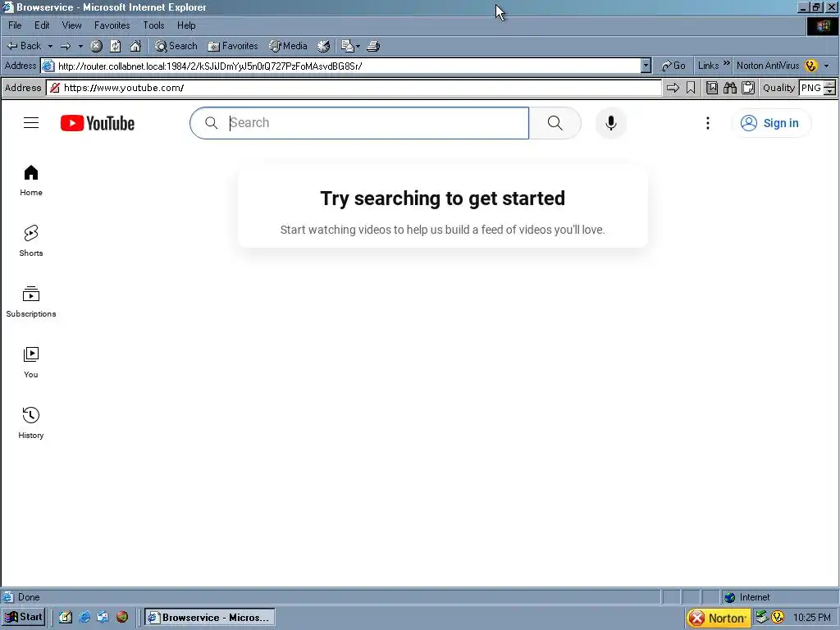Screen dimensions: 840x630
Task: Select Browservice taskbar window button
Action: pyautogui.click(x=209, y=618)
